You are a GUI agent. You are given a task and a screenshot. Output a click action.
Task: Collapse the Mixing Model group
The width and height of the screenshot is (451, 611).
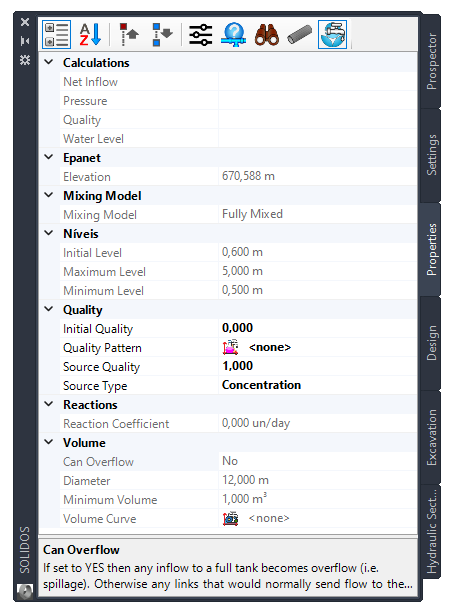tap(49, 195)
